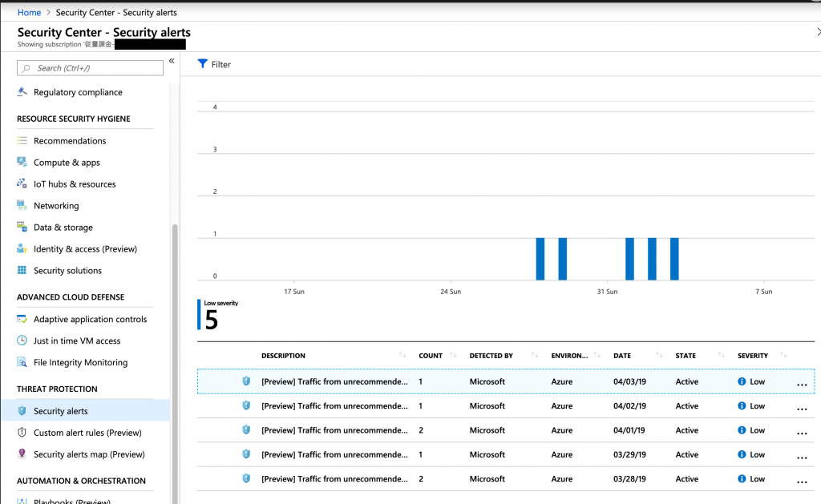The image size is (821, 504).
Task: Click the shield icon on the 04/03/19 alert row
Action: [x=246, y=381]
